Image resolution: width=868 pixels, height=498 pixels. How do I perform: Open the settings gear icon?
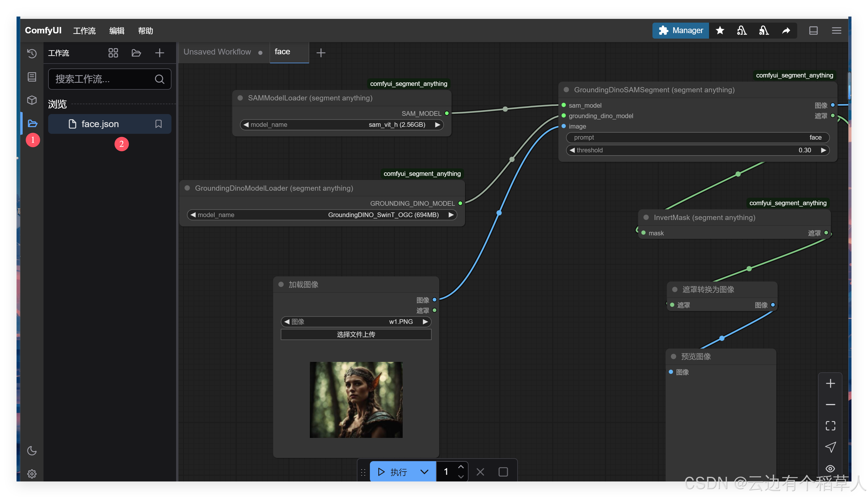[32, 474]
